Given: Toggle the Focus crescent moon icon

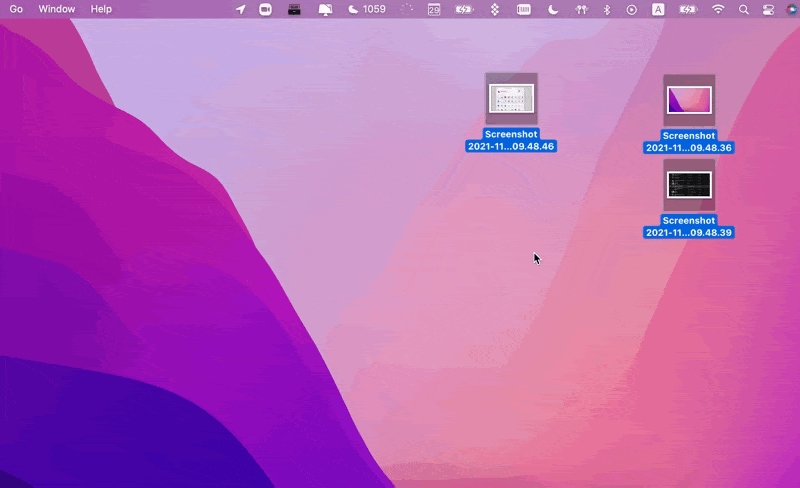Looking at the screenshot, I should point(553,9).
